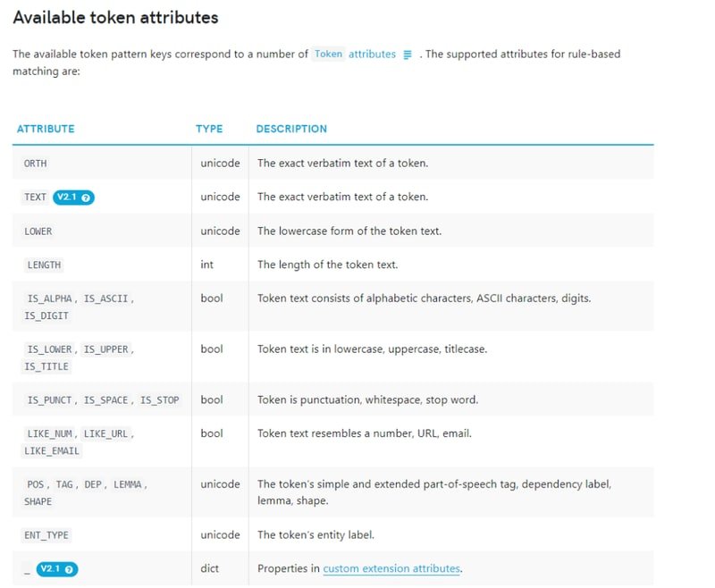This screenshot has width=715, height=588.
Task: Select the DEP code label
Action: pyautogui.click(x=93, y=484)
